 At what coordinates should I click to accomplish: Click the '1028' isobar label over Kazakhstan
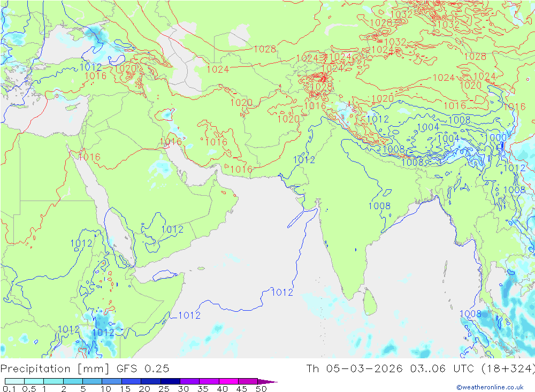pos(265,49)
